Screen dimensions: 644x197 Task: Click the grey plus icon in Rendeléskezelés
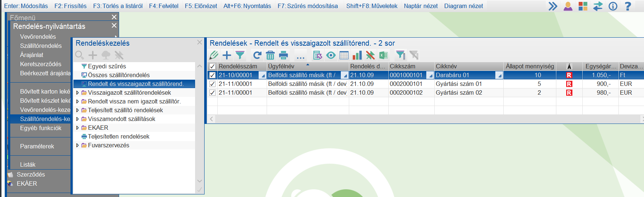[93, 55]
